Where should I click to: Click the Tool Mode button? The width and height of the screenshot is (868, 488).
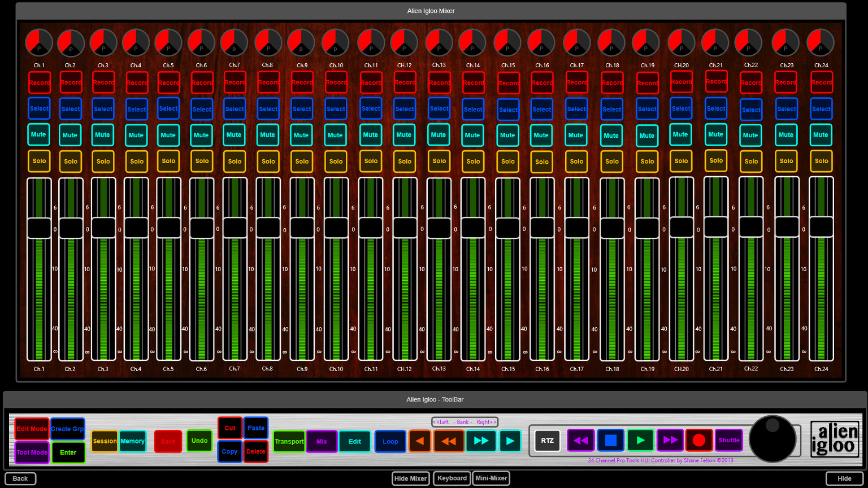pos(32,452)
